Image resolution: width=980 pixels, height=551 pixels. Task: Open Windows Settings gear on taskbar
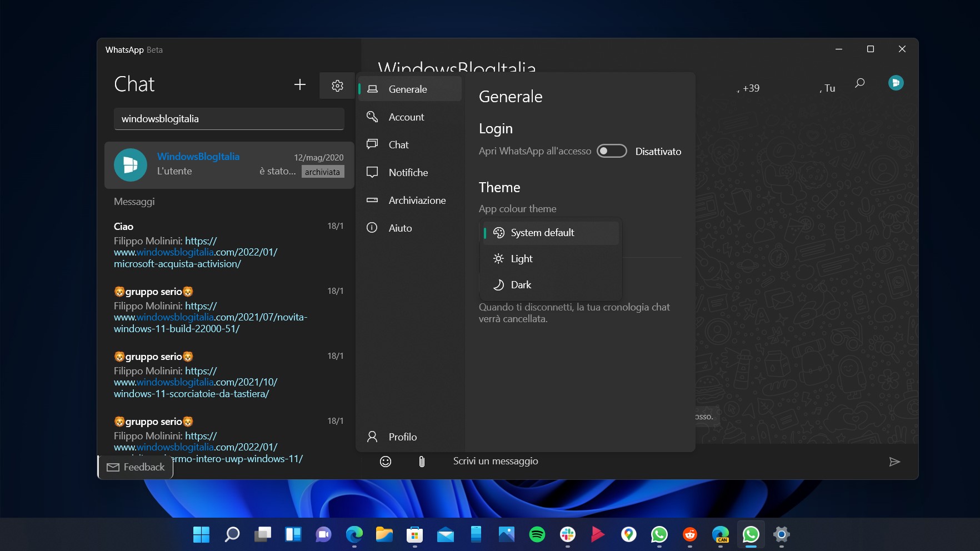(782, 535)
